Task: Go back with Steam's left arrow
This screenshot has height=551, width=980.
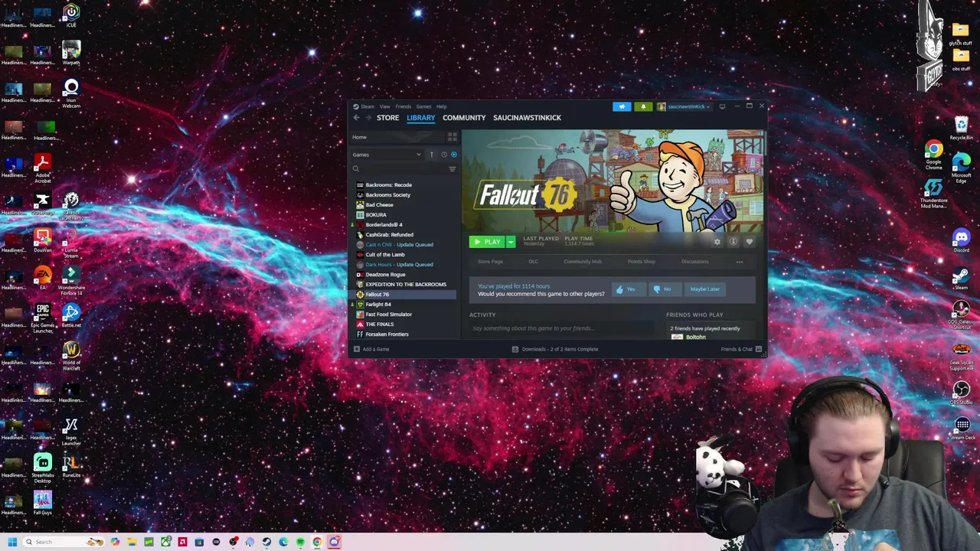Action: [356, 118]
